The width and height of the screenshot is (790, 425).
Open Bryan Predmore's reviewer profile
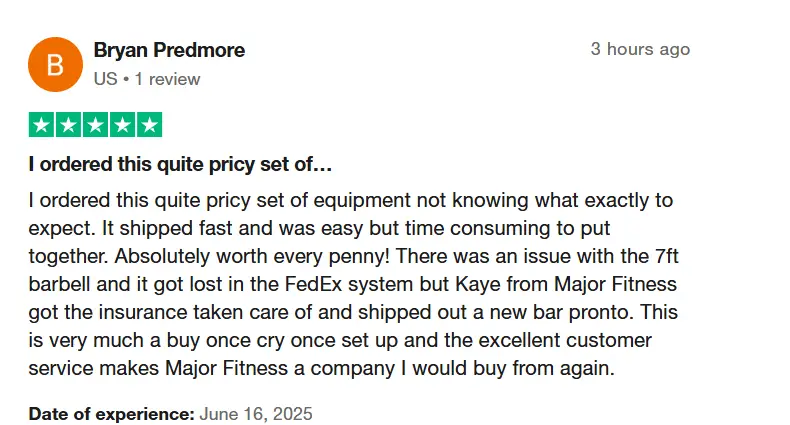coord(169,50)
